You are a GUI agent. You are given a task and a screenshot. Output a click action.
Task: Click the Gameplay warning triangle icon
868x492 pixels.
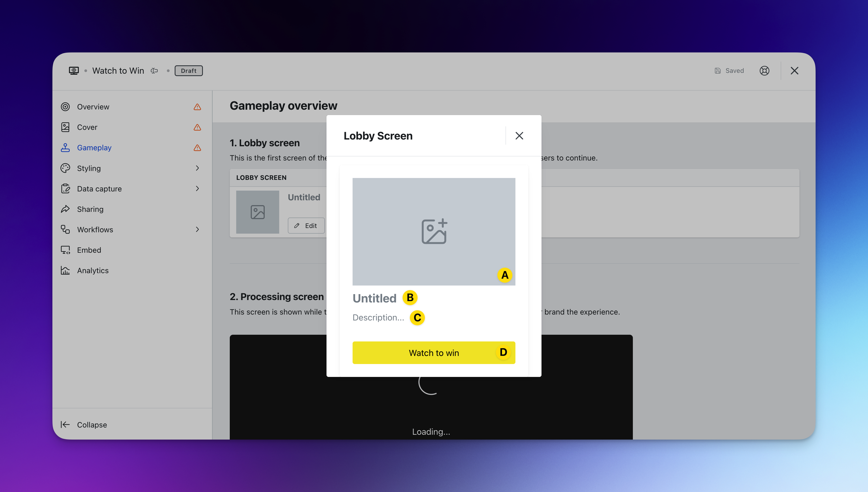point(197,148)
